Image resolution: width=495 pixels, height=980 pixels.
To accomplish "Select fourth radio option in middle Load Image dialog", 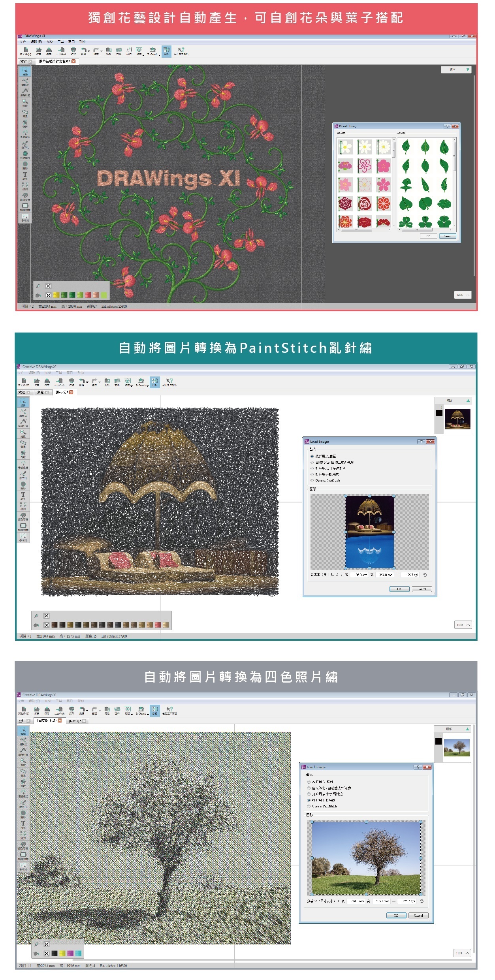I will 312,474.
